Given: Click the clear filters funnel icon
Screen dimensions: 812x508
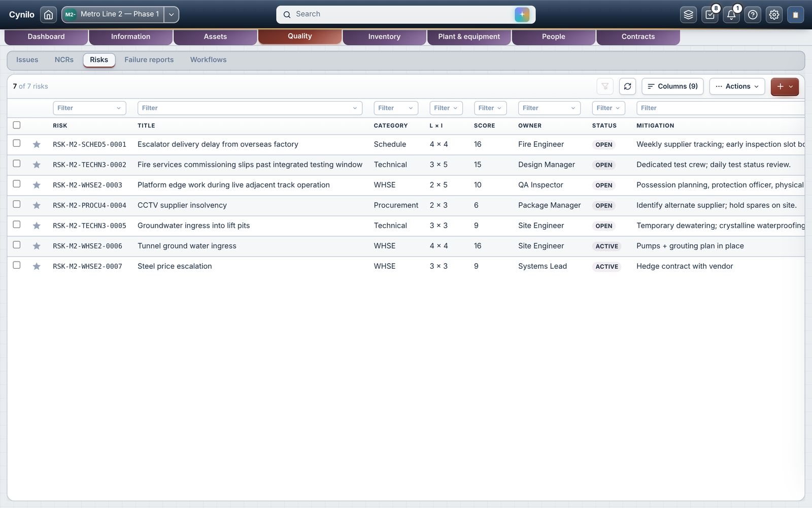Looking at the screenshot, I should click(x=605, y=86).
